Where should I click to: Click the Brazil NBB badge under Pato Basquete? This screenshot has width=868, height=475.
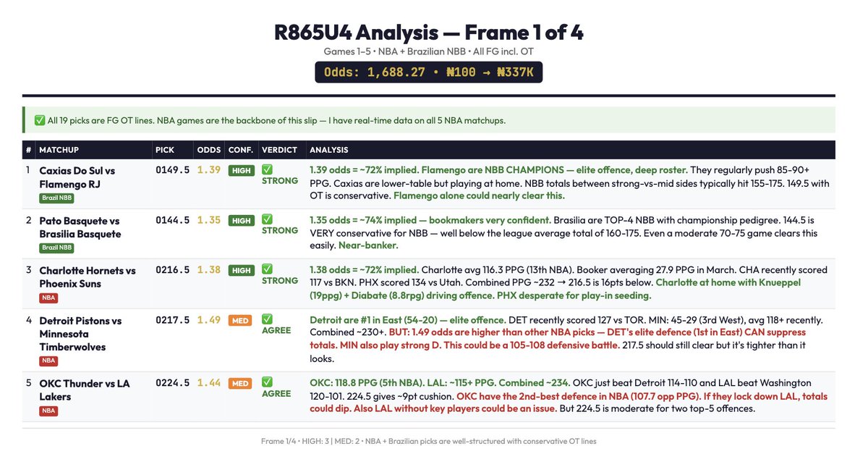coord(56,248)
